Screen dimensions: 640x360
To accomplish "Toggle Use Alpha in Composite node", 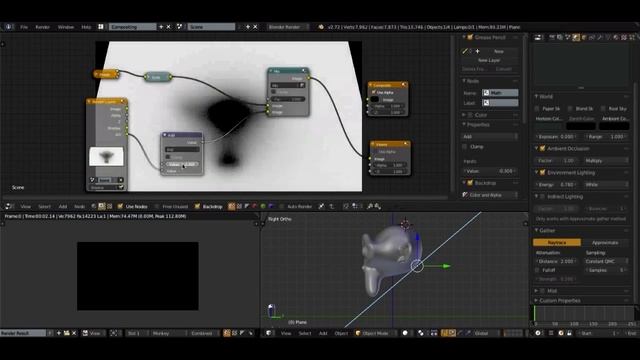I will click(374, 93).
